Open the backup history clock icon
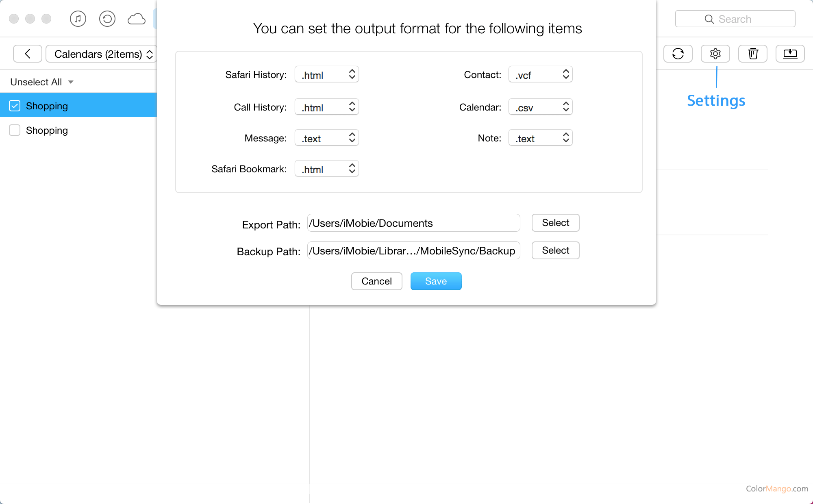This screenshot has height=504, width=813. (x=107, y=19)
